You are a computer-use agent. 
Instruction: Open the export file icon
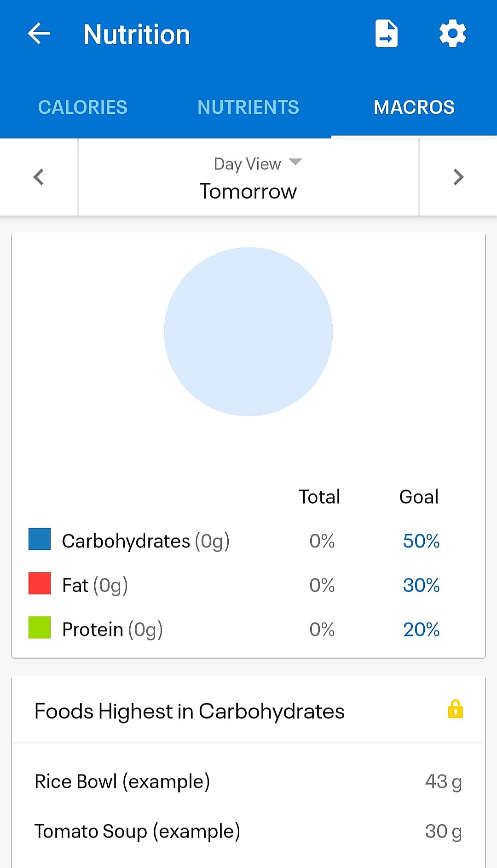click(386, 34)
